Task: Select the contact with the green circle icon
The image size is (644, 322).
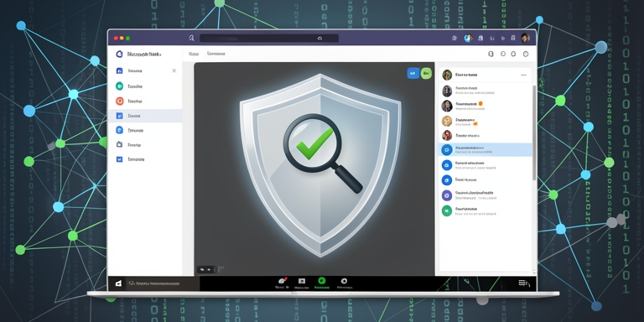Action: (x=486, y=210)
